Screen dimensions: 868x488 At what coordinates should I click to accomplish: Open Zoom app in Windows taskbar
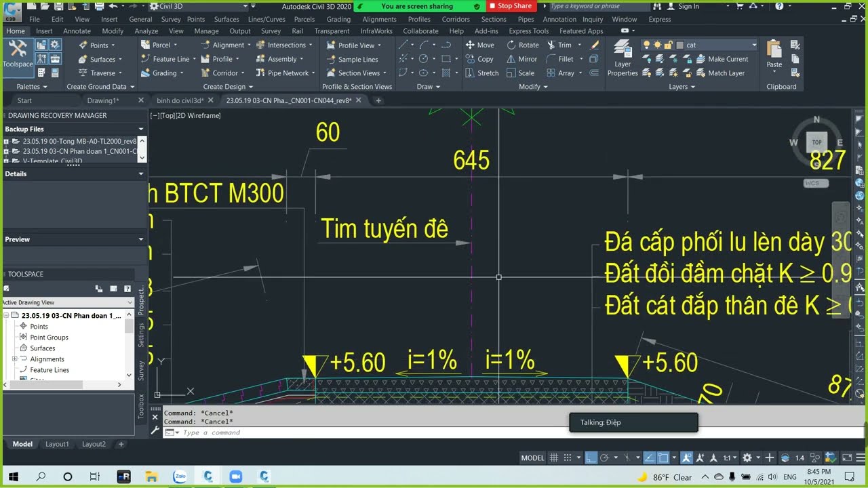235,476
